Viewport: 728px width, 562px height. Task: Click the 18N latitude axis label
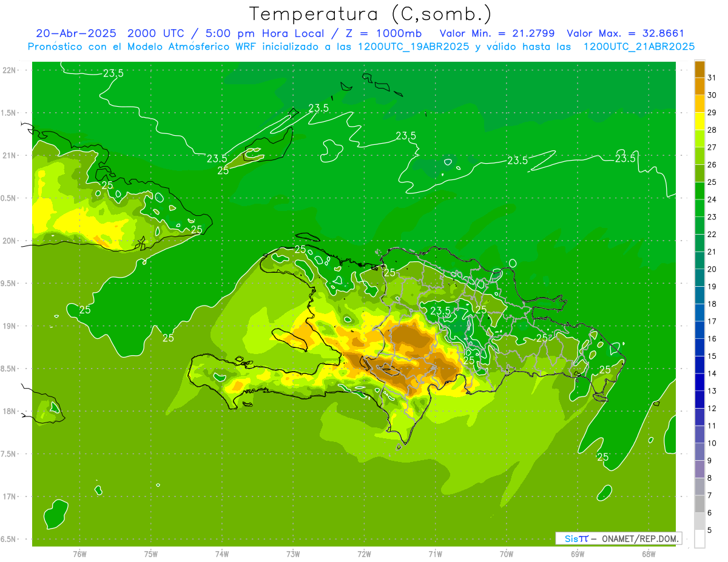tap(10, 411)
